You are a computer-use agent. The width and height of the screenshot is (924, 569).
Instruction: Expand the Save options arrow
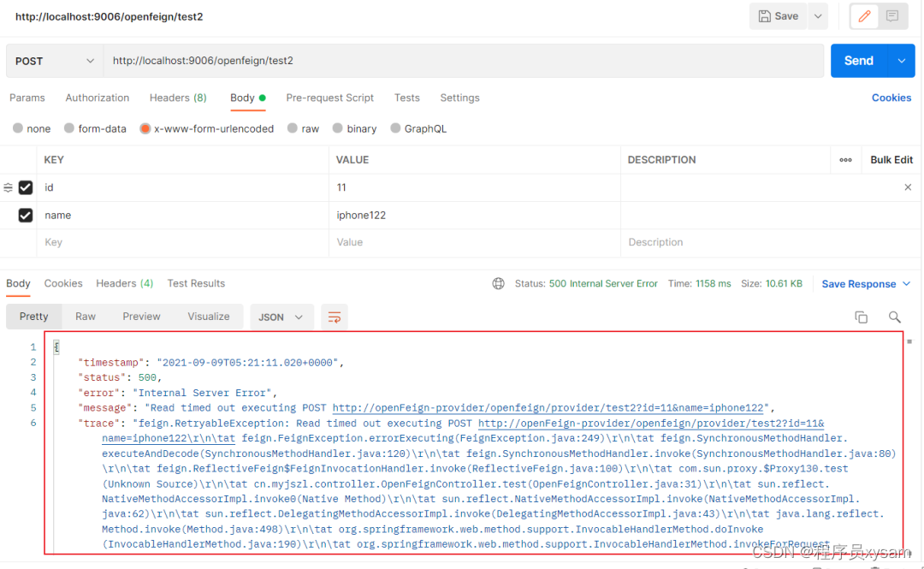click(818, 16)
